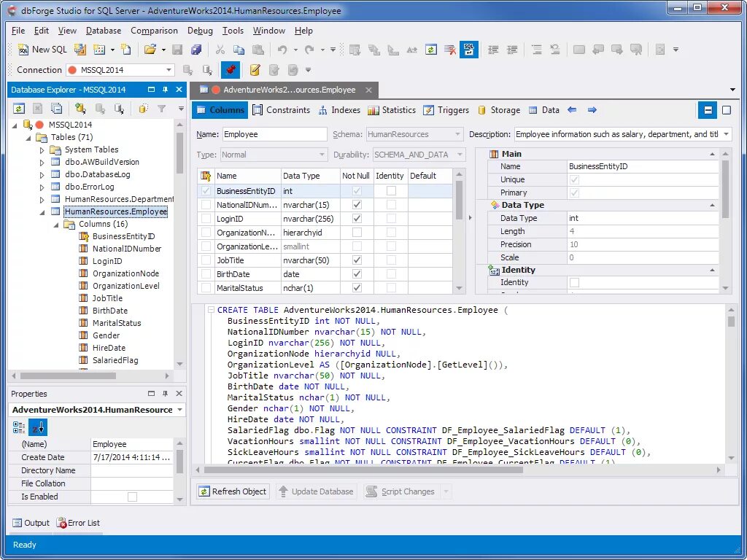Open the Tools menu
747x560 pixels.
pos(233,31)
